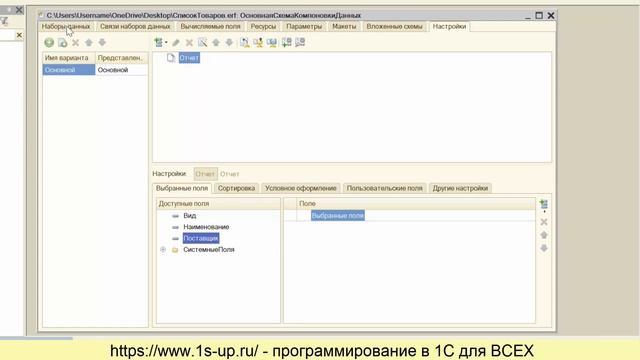Click the Имя варианта column header
Screen dimensions: 640x360
pyautogui.click(x=69, y=58)
